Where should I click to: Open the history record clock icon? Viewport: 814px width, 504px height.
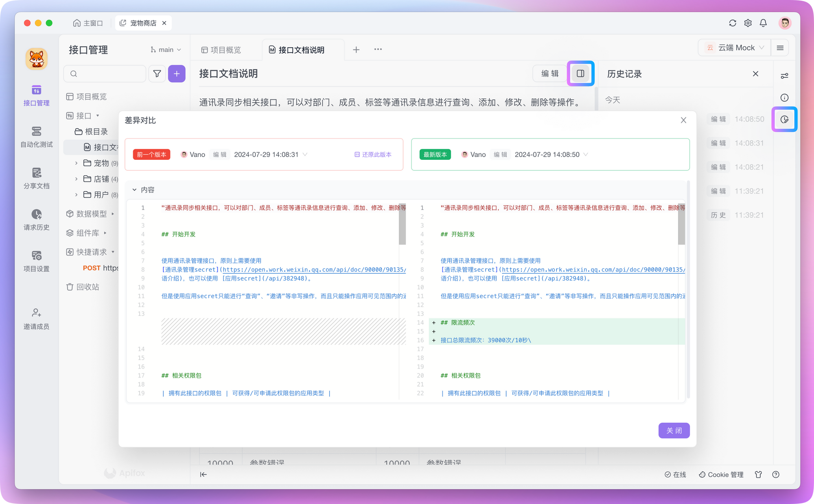click(x=784, y=120)
